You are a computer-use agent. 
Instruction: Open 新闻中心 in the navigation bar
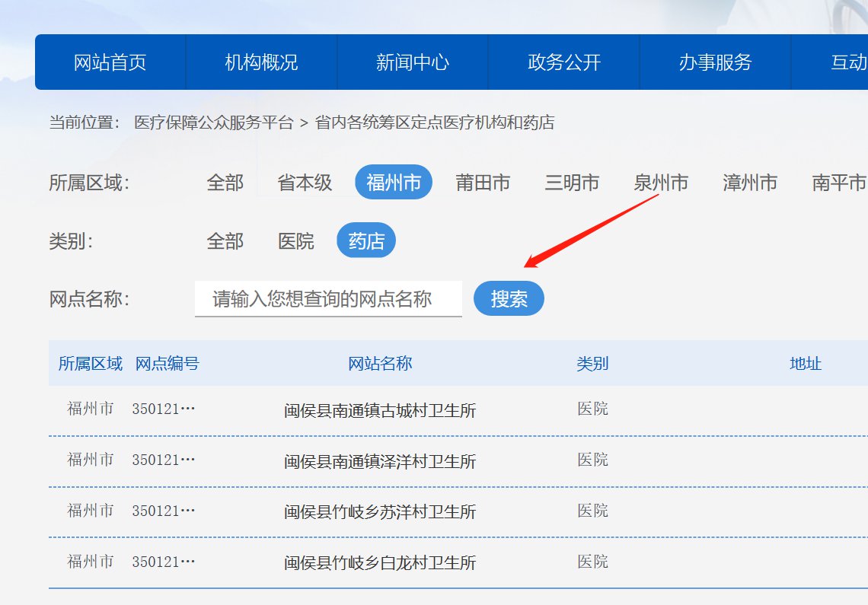412,62
